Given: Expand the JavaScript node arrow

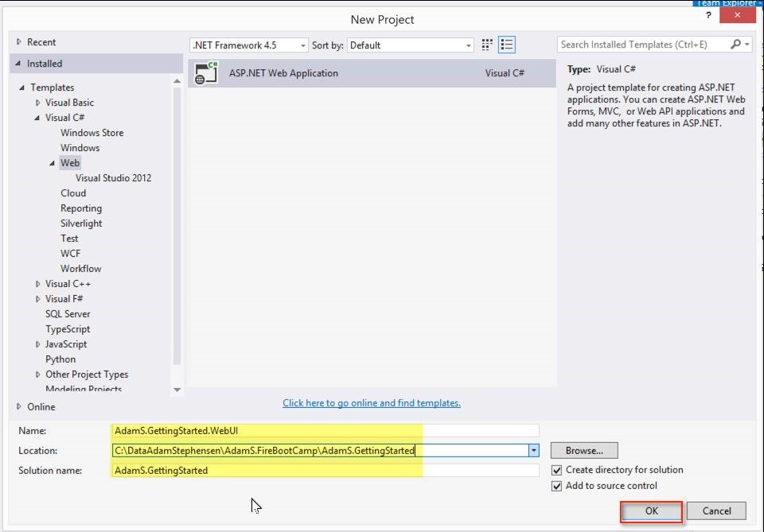Looking at the screenshot, I should pos(37,344).
